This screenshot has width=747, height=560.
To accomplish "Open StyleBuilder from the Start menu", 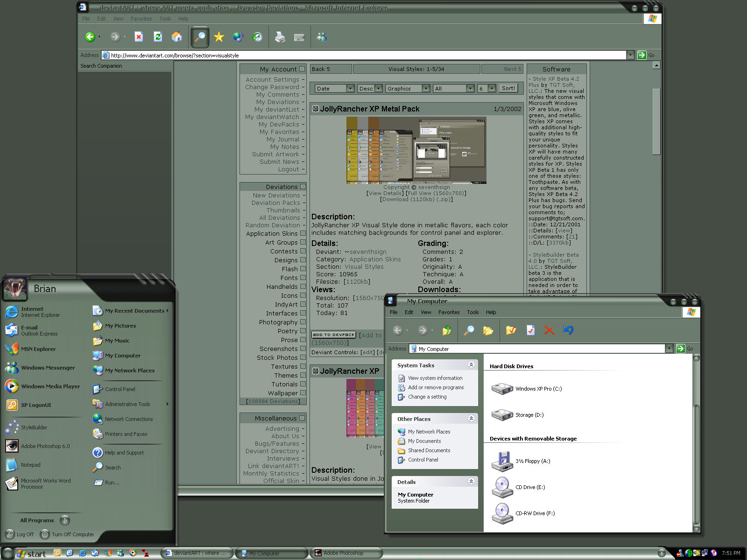I will pos(27,427).
